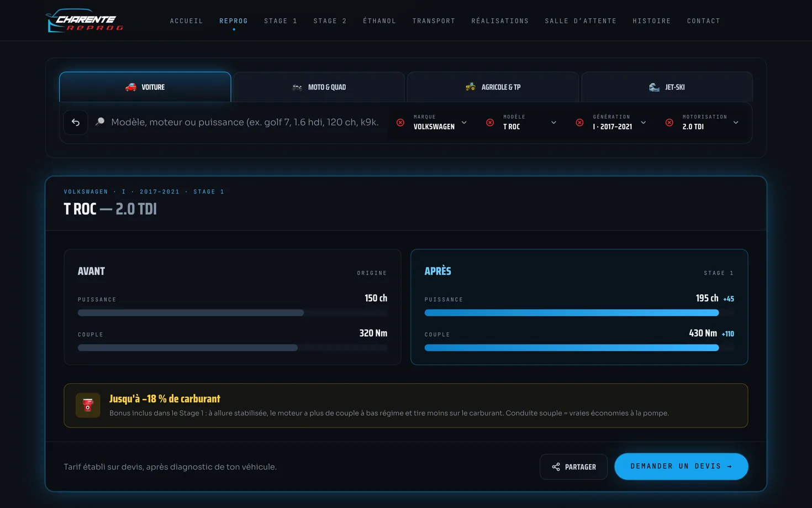Expand the Marque dropdown chevron
This screenshot has height=508, width=812.
tap(464, 123)
